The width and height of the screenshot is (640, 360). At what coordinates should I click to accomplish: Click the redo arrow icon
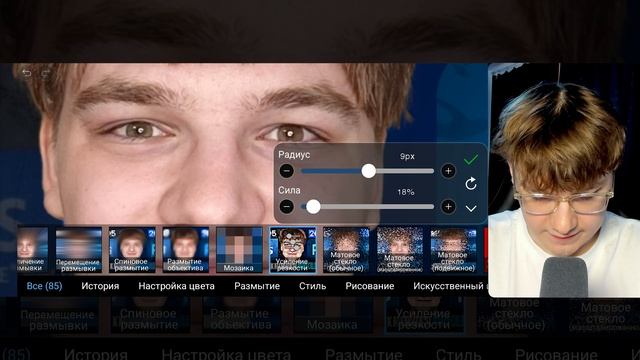pyautogui.click(x=45, y=73)
